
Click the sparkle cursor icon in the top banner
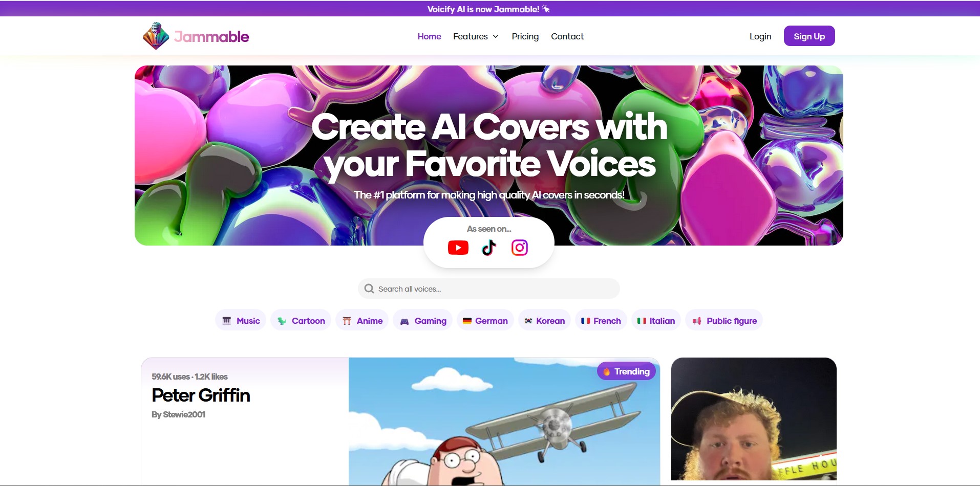coord(546,9)
